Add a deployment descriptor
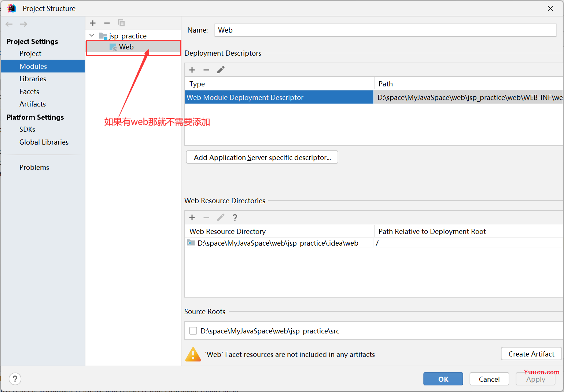This screenshot has height=392, width=564. coord(192,70)
